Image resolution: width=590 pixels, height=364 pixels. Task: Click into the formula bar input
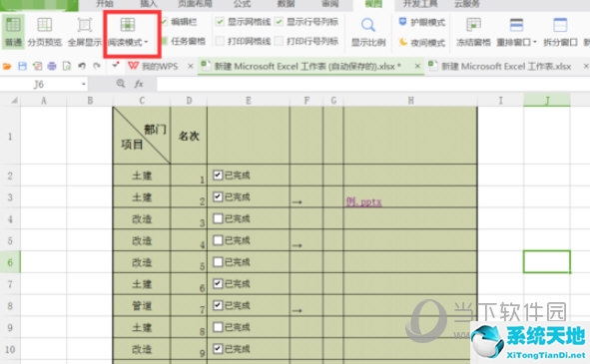372,84
